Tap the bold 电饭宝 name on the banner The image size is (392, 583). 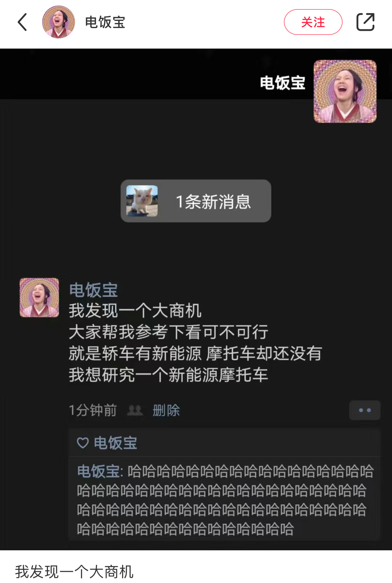coord(283,83)
